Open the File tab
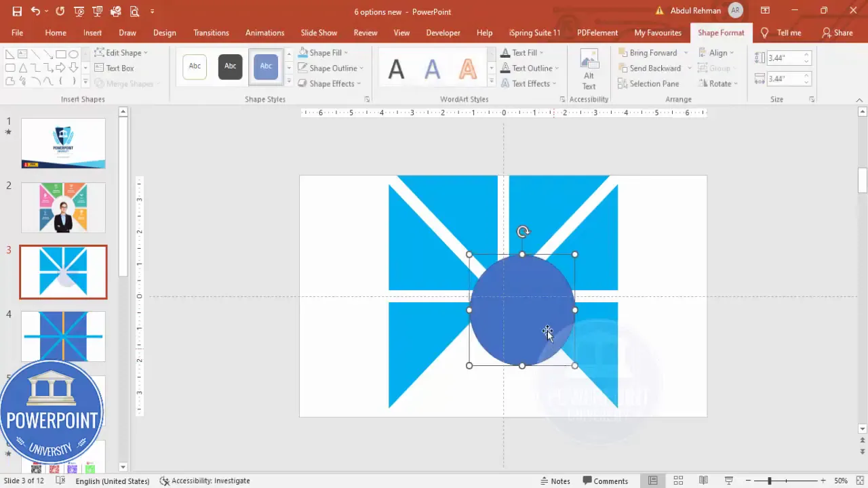The width and height of the screenshot is (868, 488). pyautogui.click(x=17, y=33)
